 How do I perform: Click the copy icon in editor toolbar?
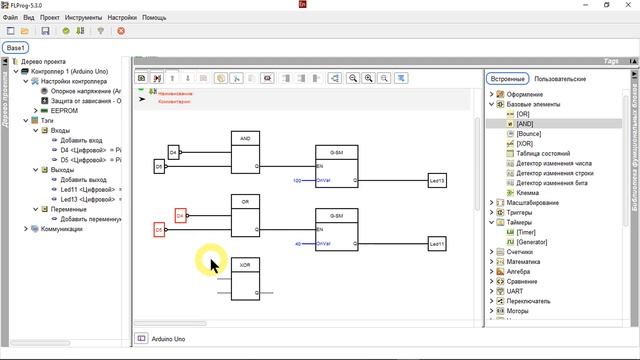click(220, 78)
